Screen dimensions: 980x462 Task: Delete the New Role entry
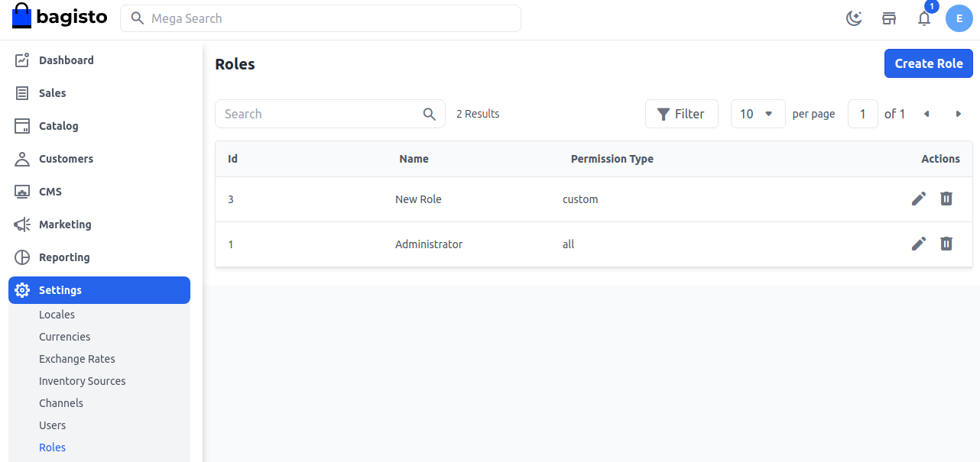point(946,199)
